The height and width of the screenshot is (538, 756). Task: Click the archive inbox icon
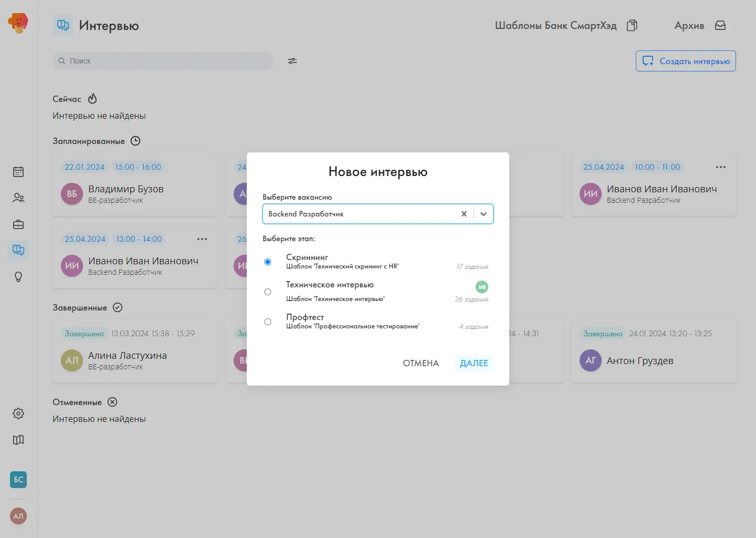click(720, 25)
